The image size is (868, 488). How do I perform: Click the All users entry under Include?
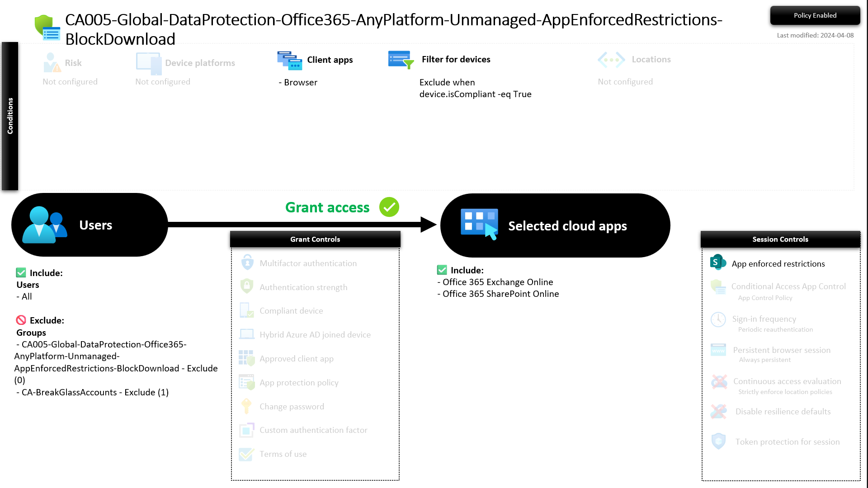coord(24,296)
